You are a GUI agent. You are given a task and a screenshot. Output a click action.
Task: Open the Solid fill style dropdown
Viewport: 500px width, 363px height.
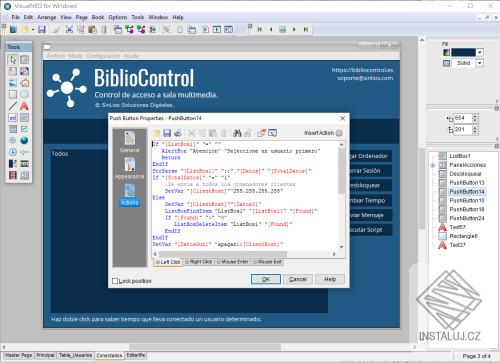[479, 63]
